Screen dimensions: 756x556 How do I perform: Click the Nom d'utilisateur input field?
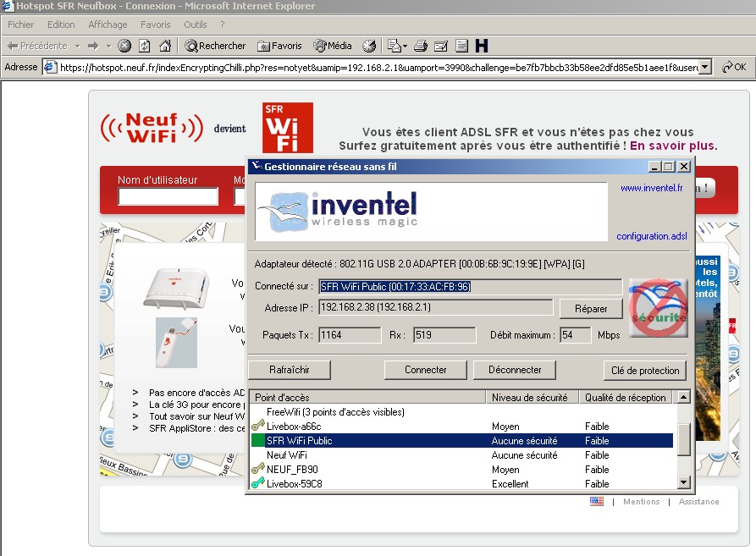tap(168, 196)
